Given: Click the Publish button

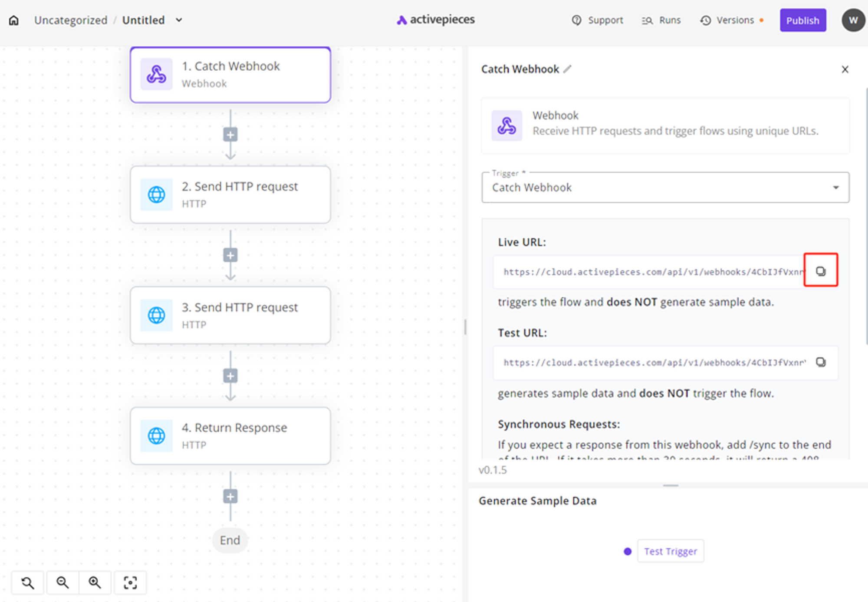Looking at the screenshot, I should (x=802, y=20).
